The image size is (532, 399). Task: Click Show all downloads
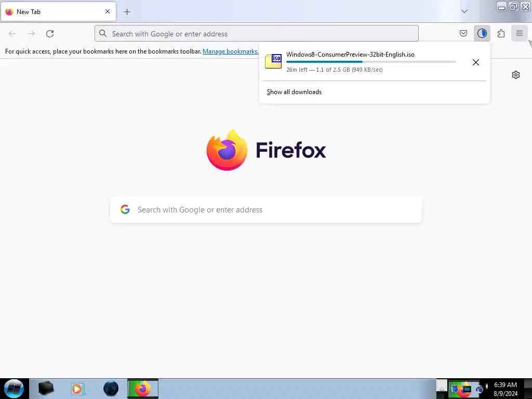click(294, 92)
